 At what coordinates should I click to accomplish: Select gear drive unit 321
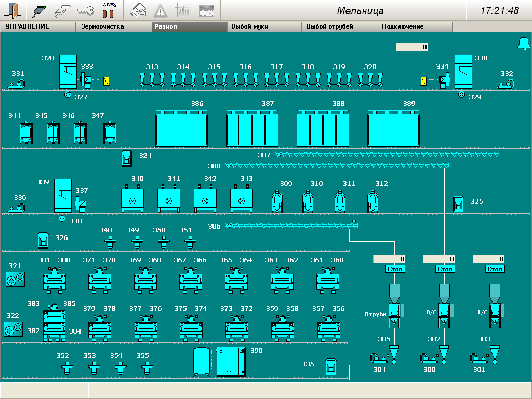coord(15,279)
